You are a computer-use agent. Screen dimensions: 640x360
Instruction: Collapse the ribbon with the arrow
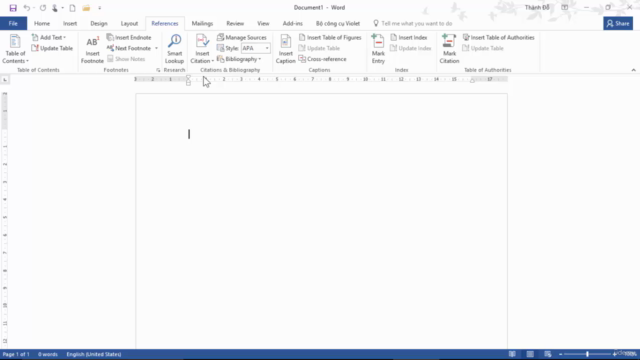click(x=633, y=70)
